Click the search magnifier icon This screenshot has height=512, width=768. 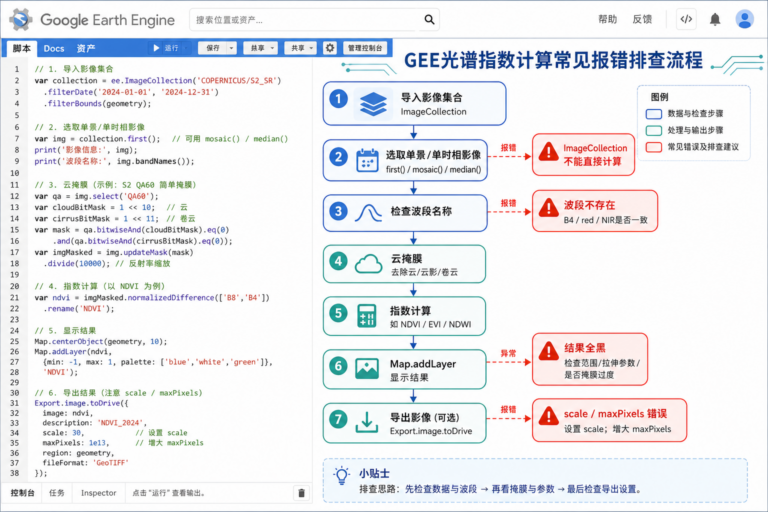click(x=429, y=20)
